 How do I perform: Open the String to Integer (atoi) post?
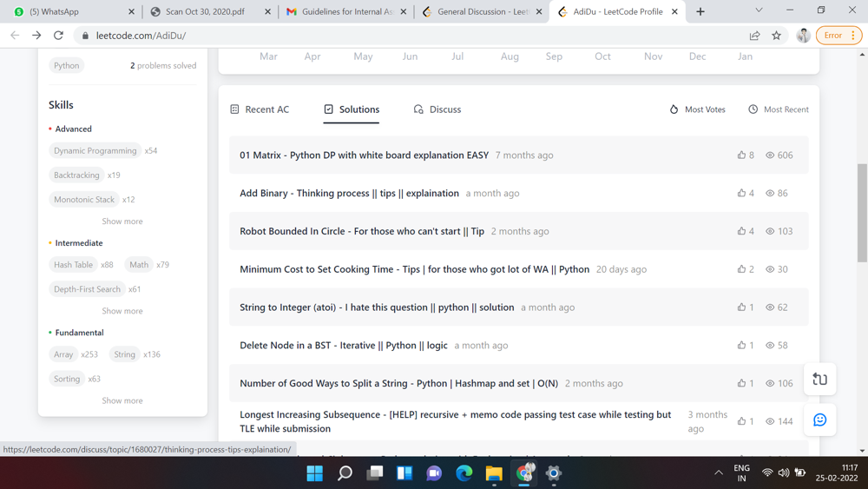(x=377, y=307)
